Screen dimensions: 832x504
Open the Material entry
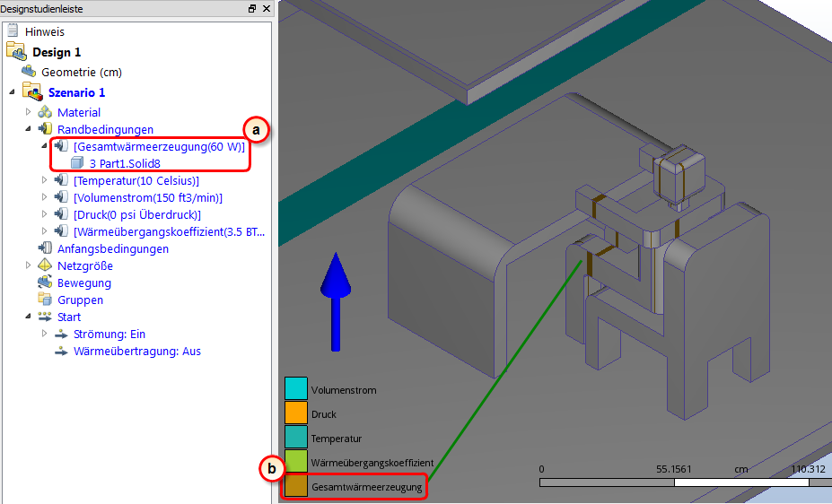pyautogui.click(x=79, y=112)
